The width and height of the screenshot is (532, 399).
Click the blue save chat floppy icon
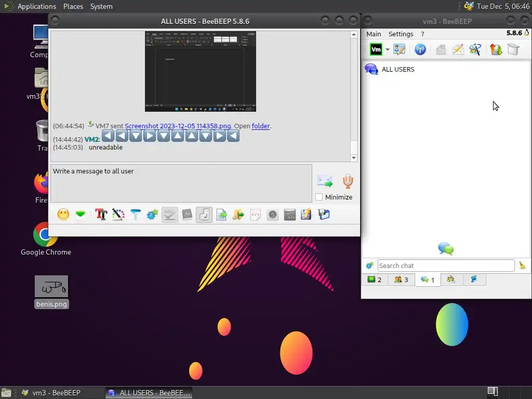(x=324, y=215)
